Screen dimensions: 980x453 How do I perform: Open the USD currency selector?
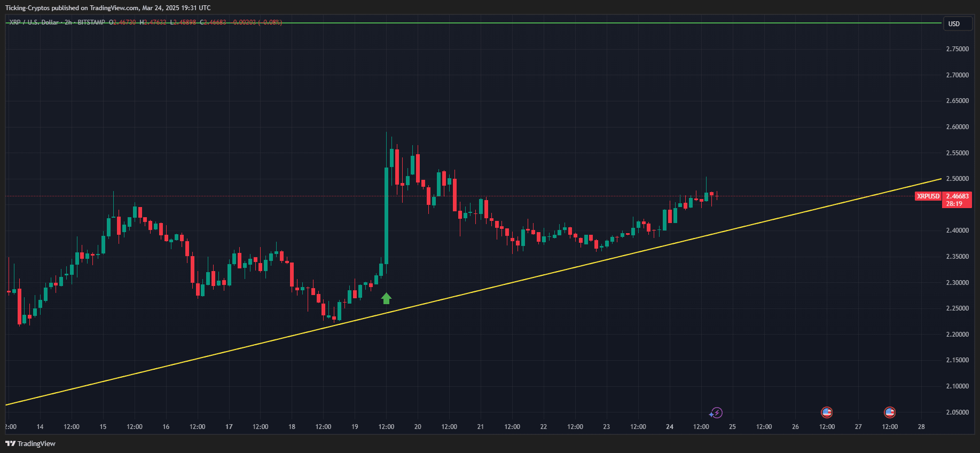click(958, 24)
